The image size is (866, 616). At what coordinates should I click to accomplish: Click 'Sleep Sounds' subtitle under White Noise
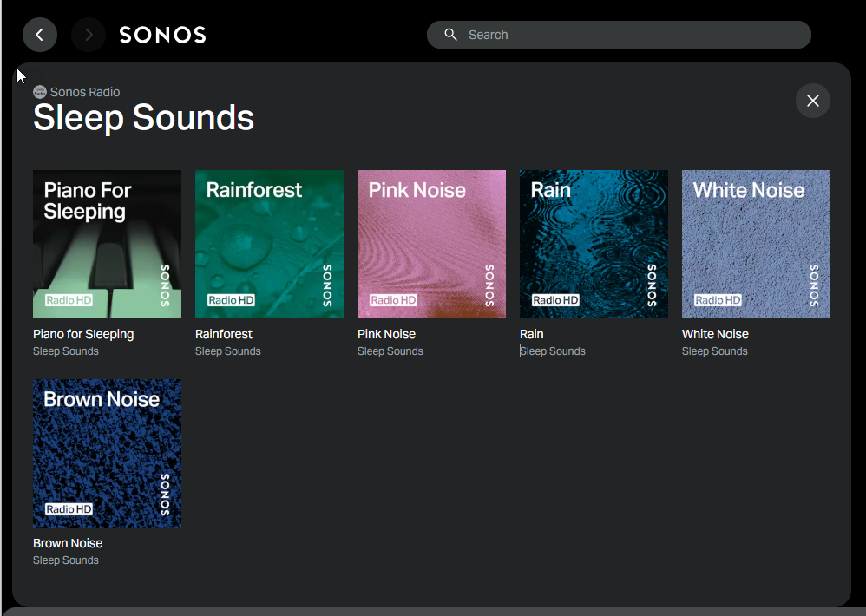tap(715, 351)
